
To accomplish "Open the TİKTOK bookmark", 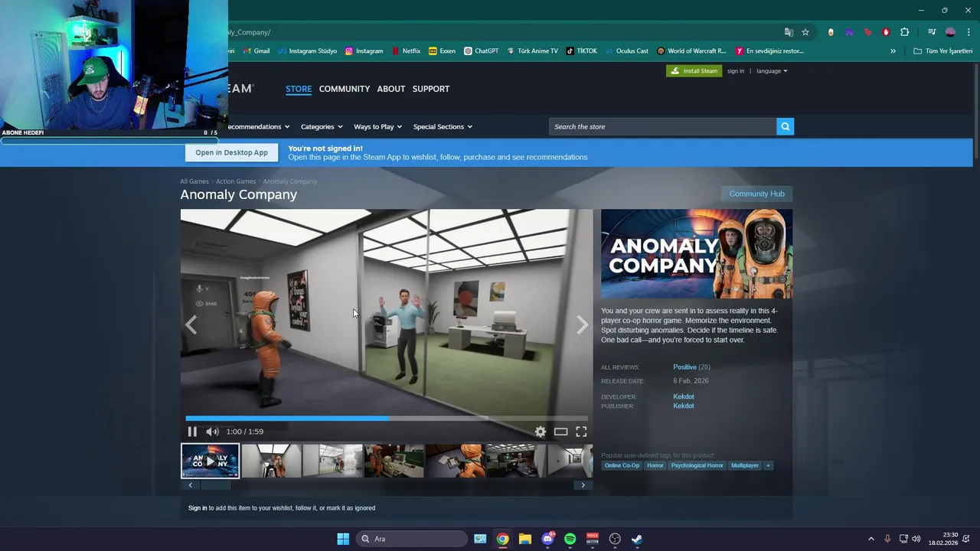I will 581,51.
